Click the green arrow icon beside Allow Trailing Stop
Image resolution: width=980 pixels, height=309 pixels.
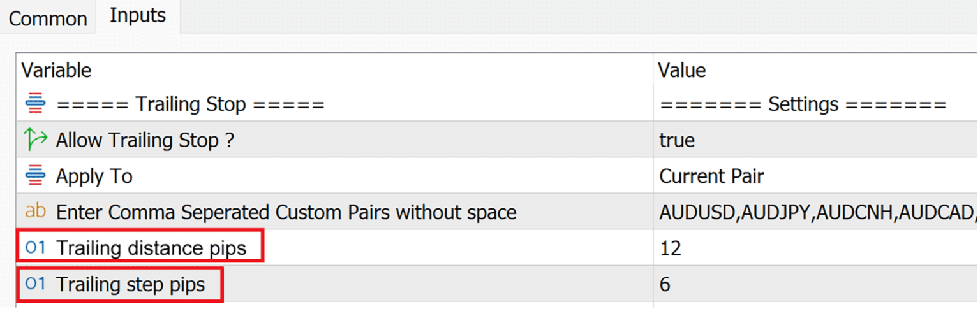tap(36, 140)
